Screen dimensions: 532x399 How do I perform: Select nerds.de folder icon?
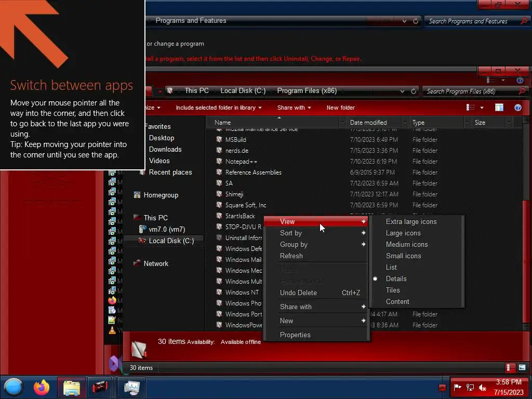219,150
